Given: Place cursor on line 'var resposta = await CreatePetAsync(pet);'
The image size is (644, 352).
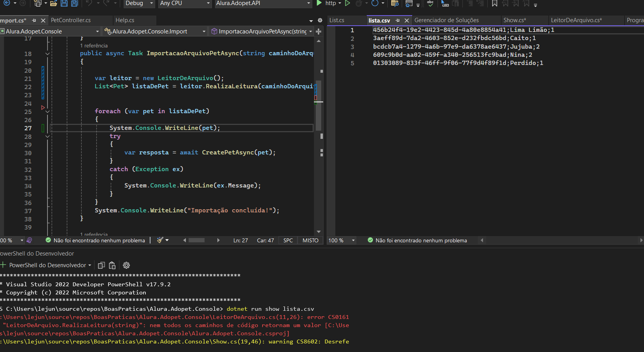Looking at the screenshot, I should pyautogui.click(x=200, y=152).
